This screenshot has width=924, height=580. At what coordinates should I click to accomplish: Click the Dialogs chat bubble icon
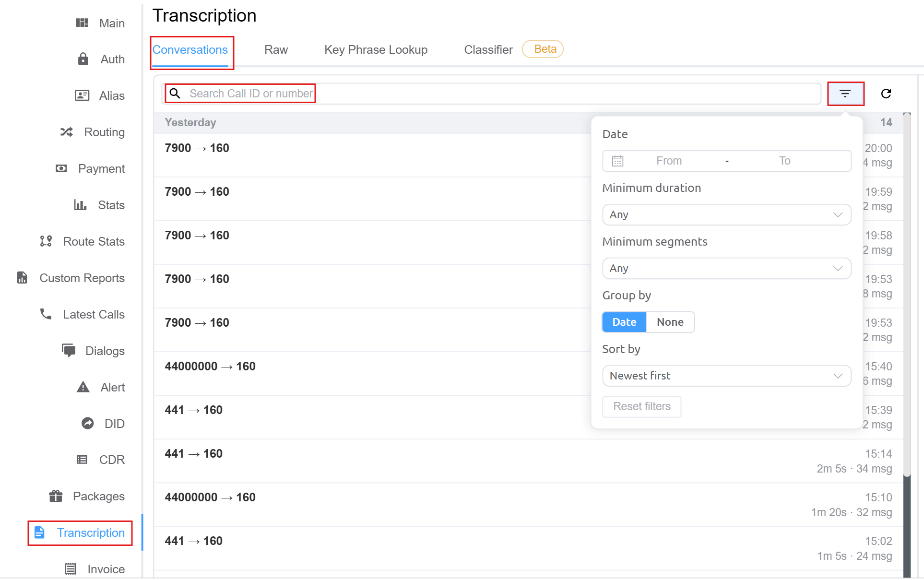point(69,351)
